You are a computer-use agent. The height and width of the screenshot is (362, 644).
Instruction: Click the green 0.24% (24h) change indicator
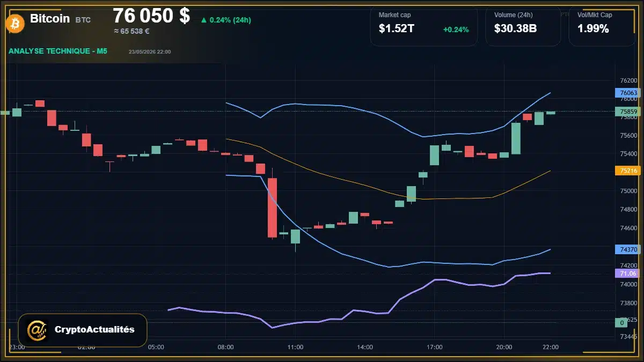tap(226, 20)
